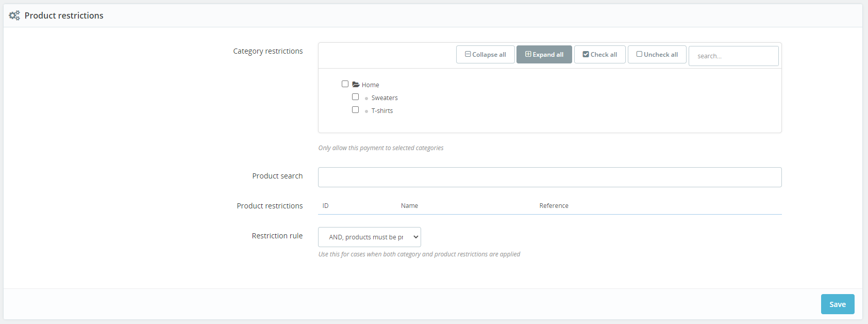Select the Home category label
This screenshot has width=868, height=324.
click(370, 85)
